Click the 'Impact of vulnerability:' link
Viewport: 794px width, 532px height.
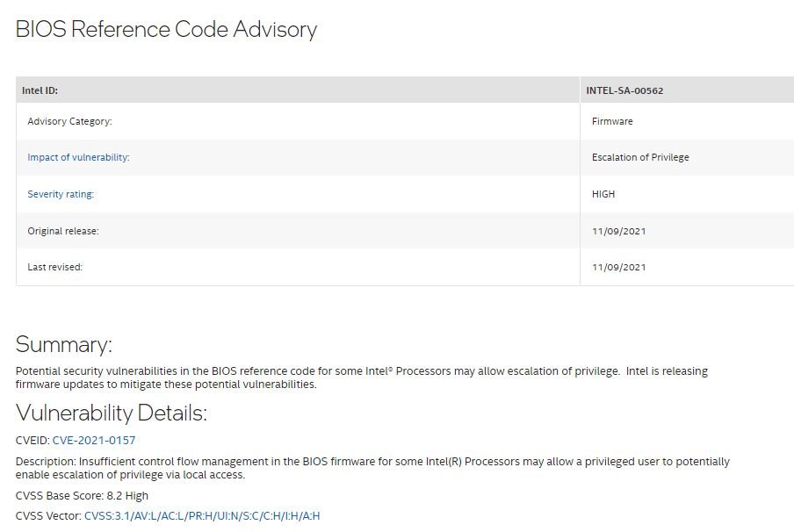(x=78, y=157)
